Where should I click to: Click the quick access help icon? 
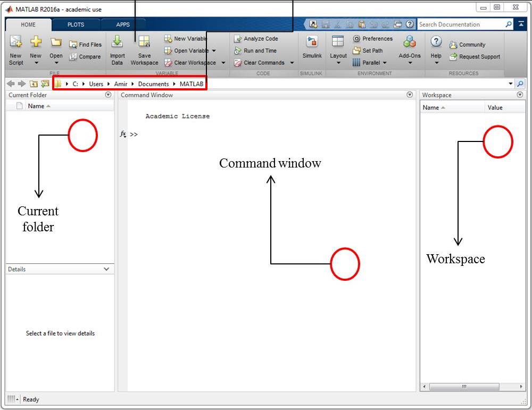tap(410, 24)
